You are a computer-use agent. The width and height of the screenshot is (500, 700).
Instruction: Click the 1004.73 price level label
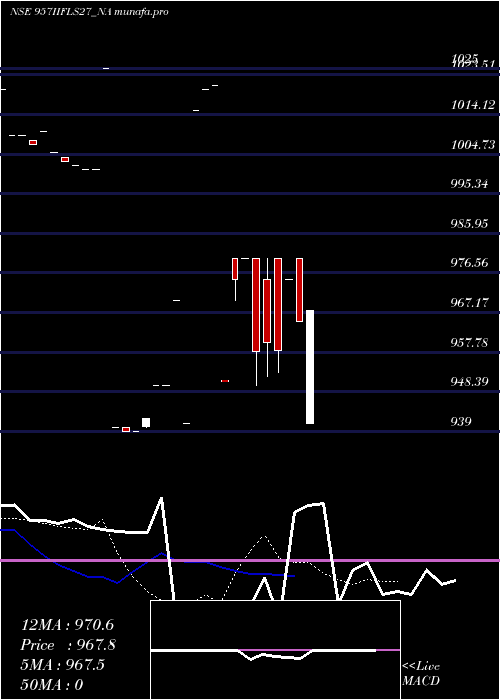tap(473, 145)
